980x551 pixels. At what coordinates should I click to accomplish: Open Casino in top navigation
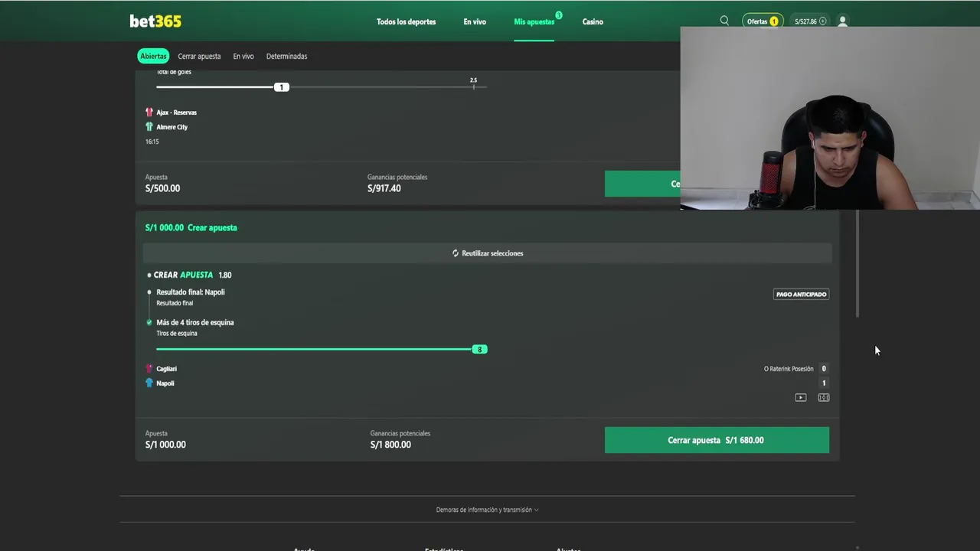click(593, 21)
